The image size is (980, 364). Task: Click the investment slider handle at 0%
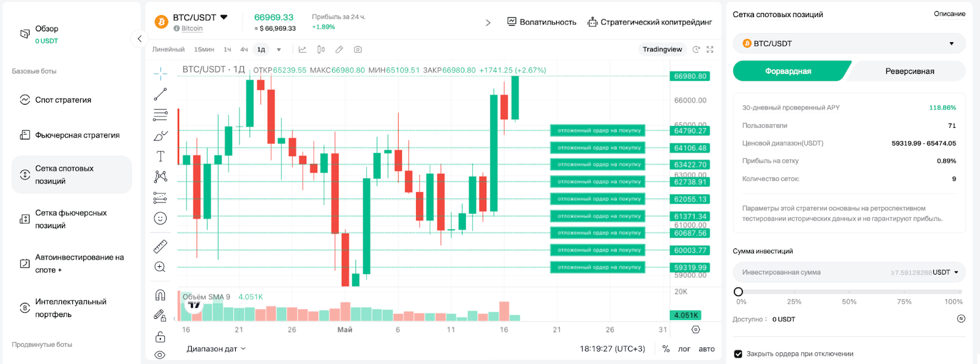738,292
